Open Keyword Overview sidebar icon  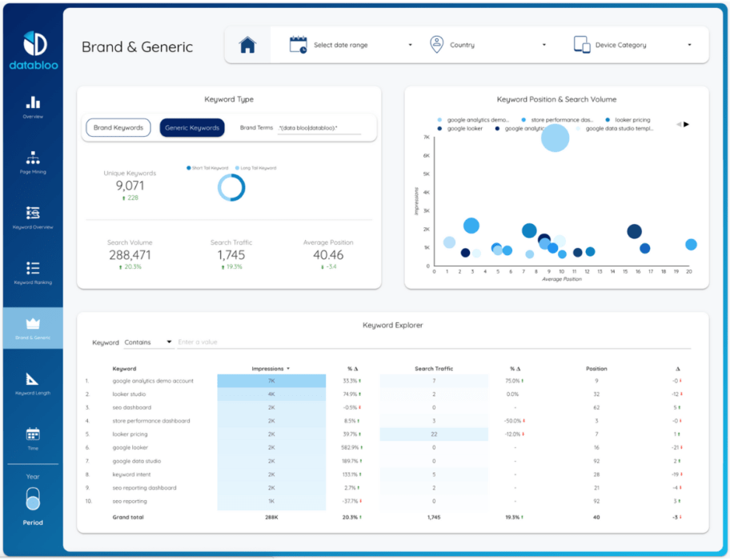[33, 213]
